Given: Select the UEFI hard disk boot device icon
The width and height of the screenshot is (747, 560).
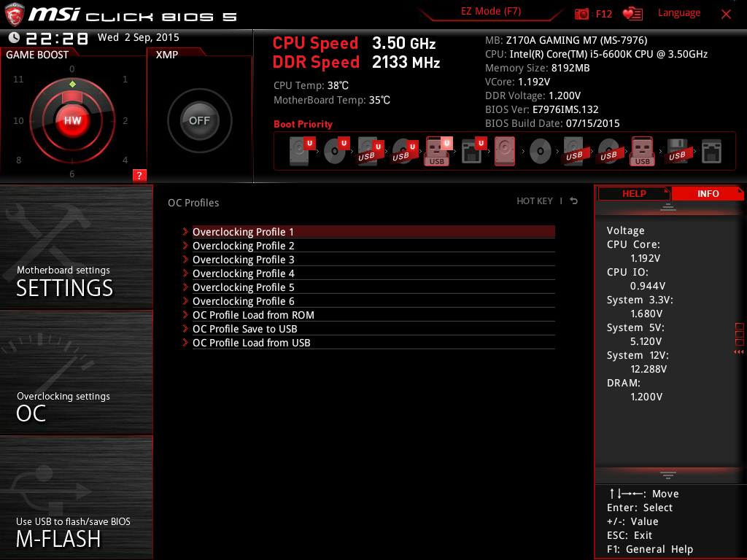Looking at the screenshot, I should tap(302, 151).
